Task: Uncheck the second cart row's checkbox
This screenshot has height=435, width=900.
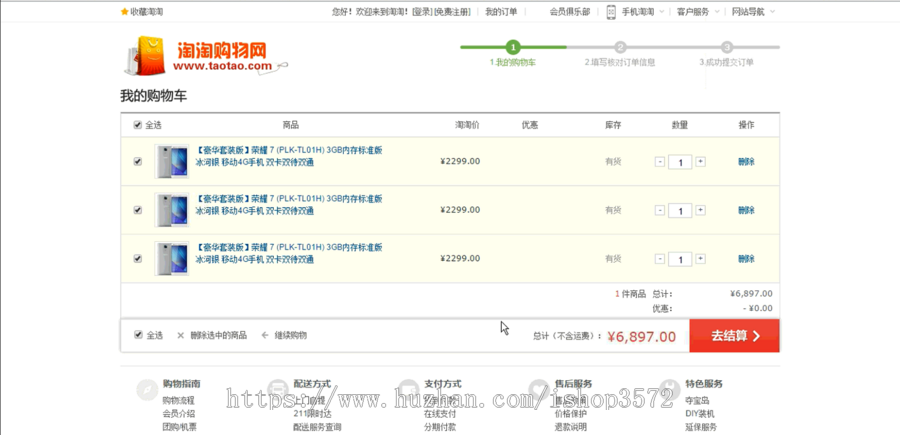Action: coord(137,209)
